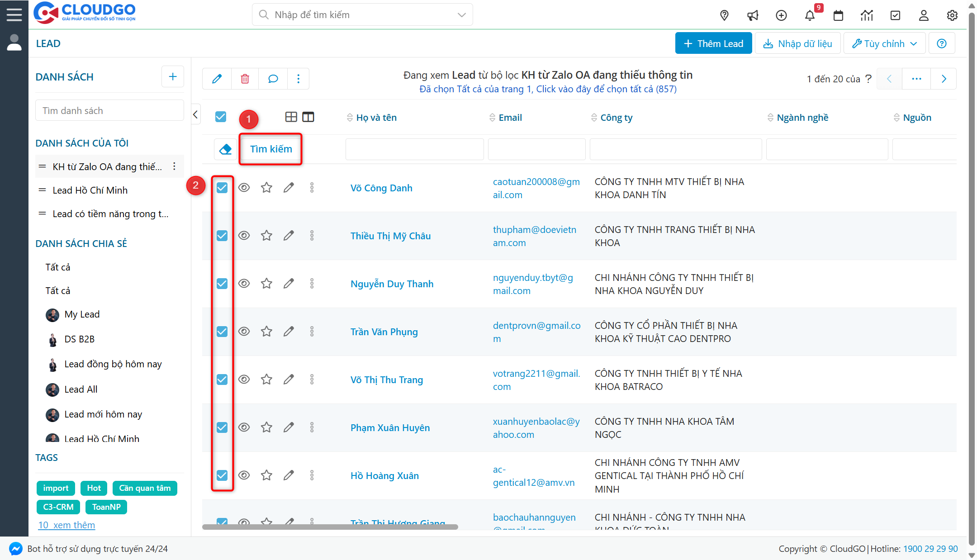
Task: Click the pencil edit icon for Trần Văn Phụng
Action: (289, 332)
